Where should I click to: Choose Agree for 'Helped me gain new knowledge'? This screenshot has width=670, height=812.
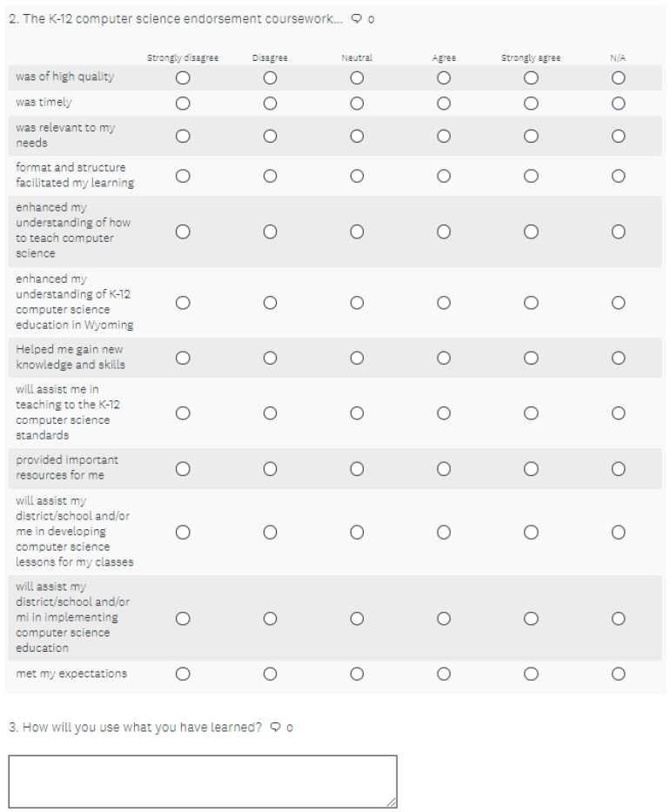(x=444, y=358)
